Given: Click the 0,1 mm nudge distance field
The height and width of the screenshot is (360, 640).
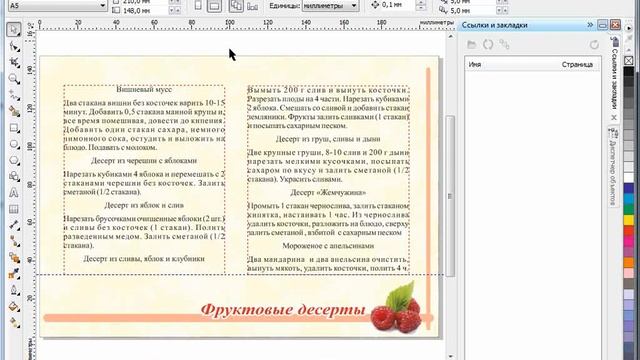Looking at the screenshot, I should (397, 5).
